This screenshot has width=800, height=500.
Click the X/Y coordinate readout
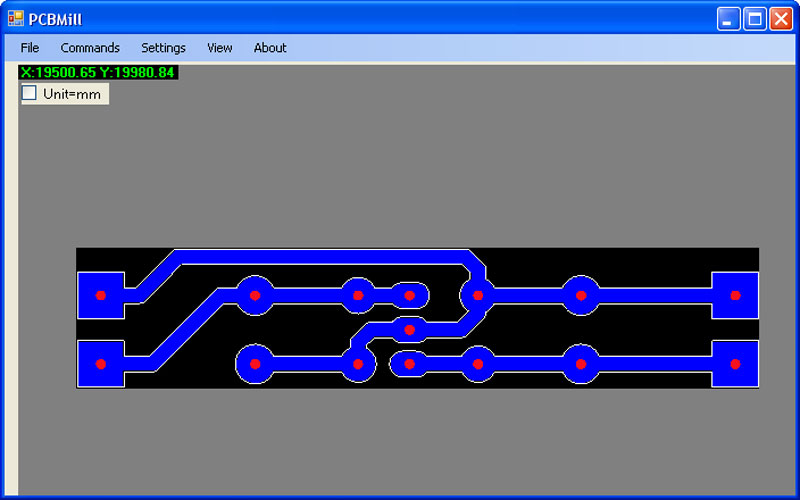click(98, 72)
